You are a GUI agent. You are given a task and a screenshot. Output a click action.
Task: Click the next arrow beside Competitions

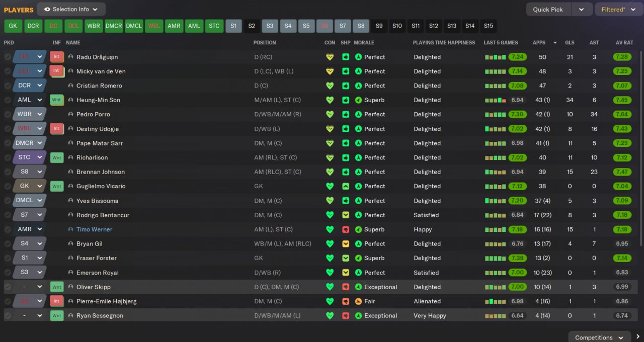coord(637,337)
